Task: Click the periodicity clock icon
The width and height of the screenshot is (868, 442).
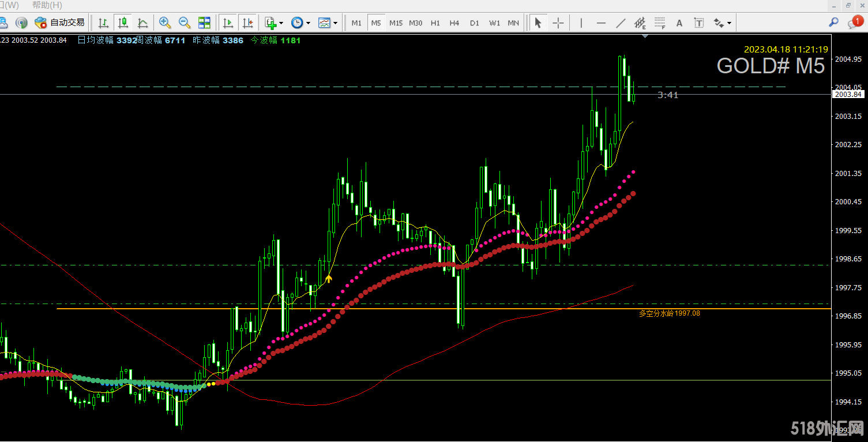Action: point(297,23)
